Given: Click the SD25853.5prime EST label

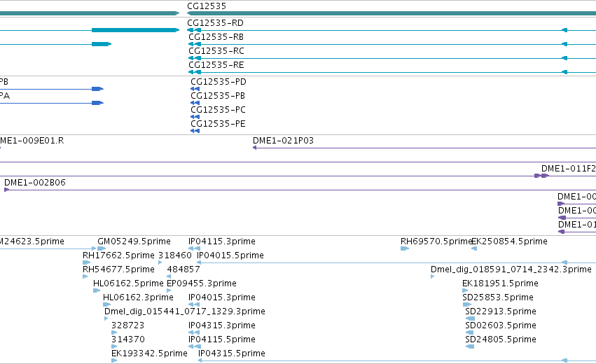Looking at the screenshot, I should 498,297.
